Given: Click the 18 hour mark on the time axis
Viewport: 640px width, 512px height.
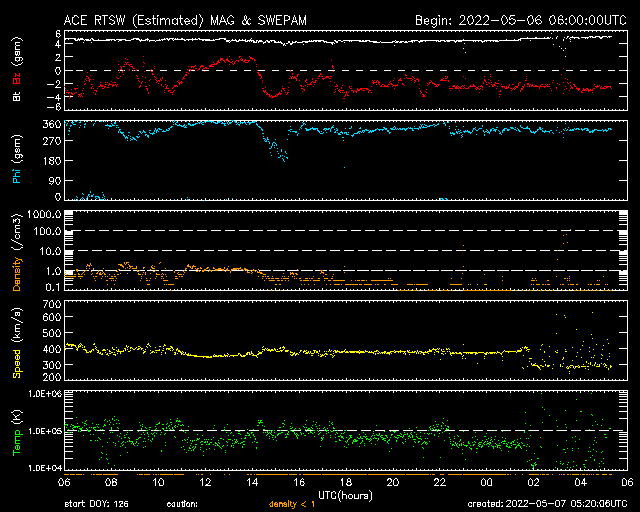Looking at the screenshot, I should click(x=344, y=482).
